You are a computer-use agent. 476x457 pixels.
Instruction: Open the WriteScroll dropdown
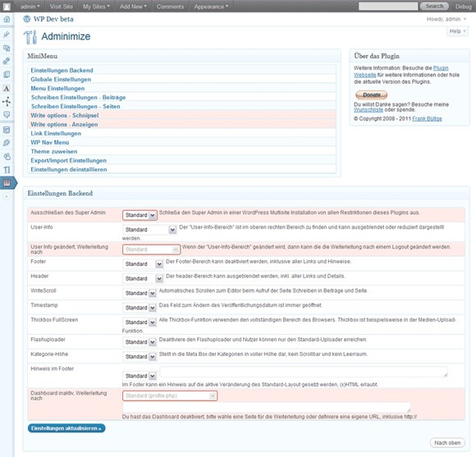pyautogui.click(x=140, y=293)
